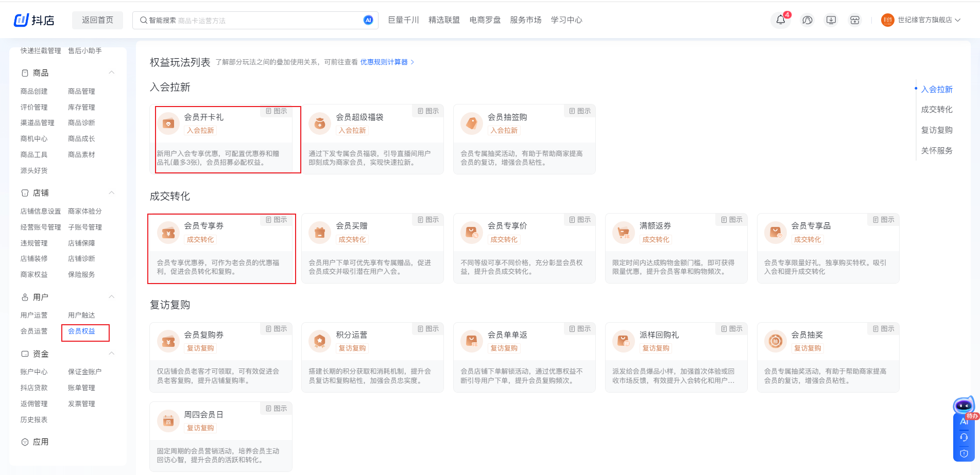The image size is (980, 475).
Task: Open the 世纪缘官方旗舰店 account dropdown
Action: pos(924,20)
